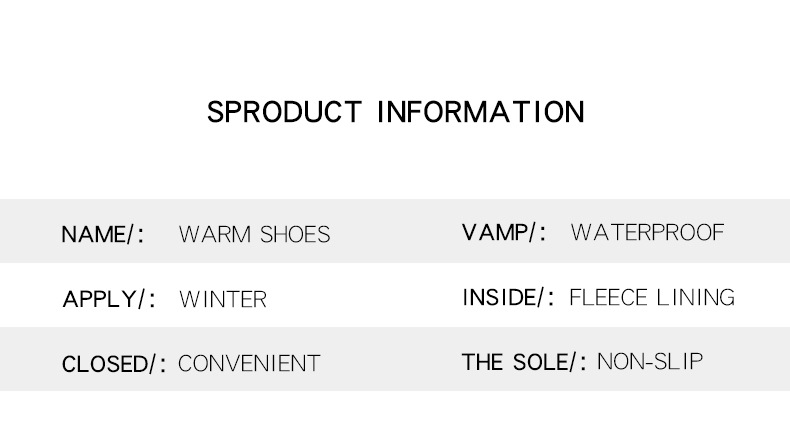Screen dimensions: 790x446
Task: Click the word INFORMATION in the heading
Action: click(x=480, y=112)
